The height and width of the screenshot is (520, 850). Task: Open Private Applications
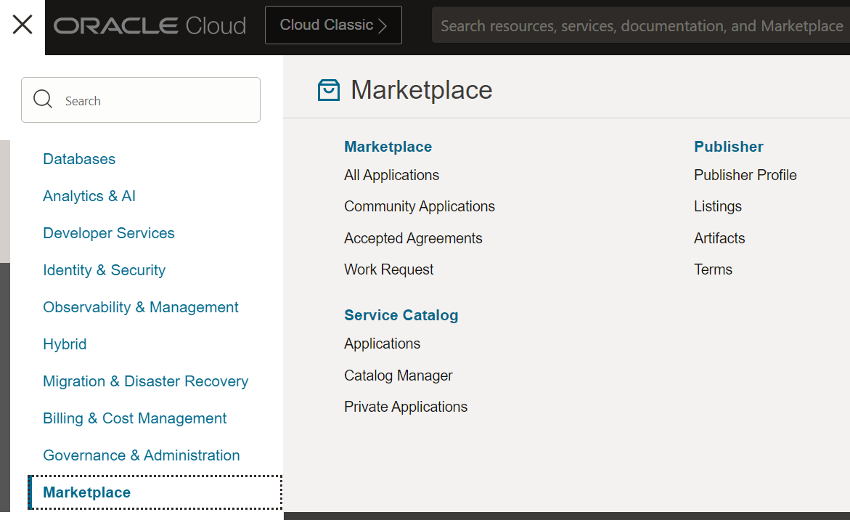[x=406, y=407]
